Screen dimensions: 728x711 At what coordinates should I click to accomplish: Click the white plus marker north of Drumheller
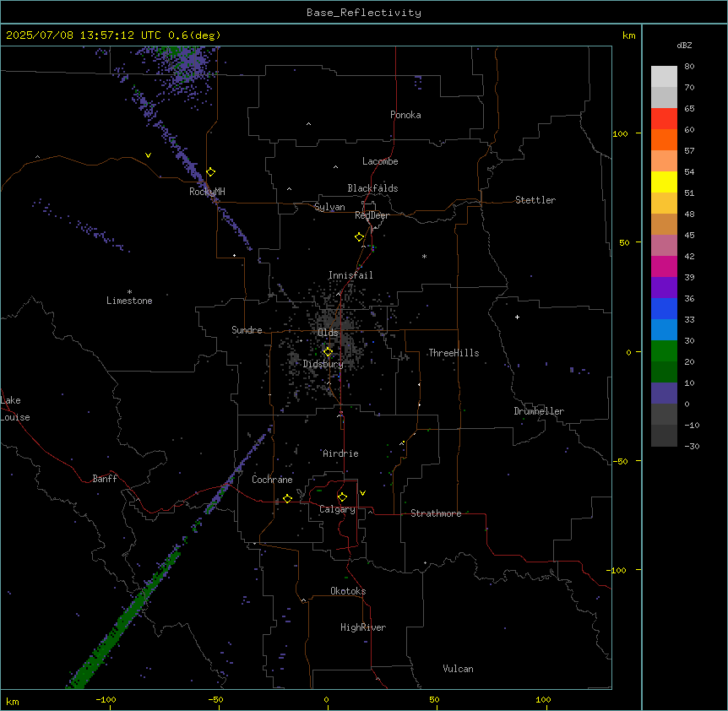tap(517, 317)
